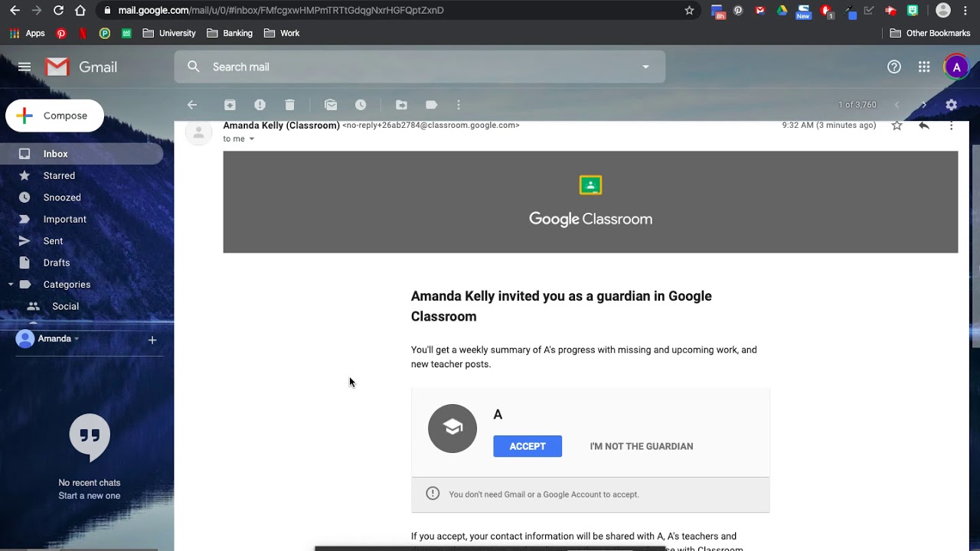
Task: Go to browser home page
Action: click(x=80, y=10)
